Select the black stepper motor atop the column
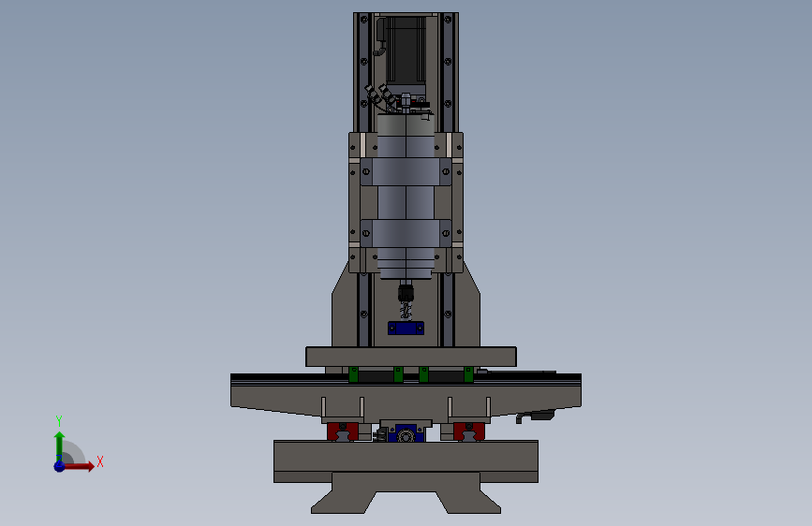The height and width of the screenshot is (526, 812). coord(406,50)
